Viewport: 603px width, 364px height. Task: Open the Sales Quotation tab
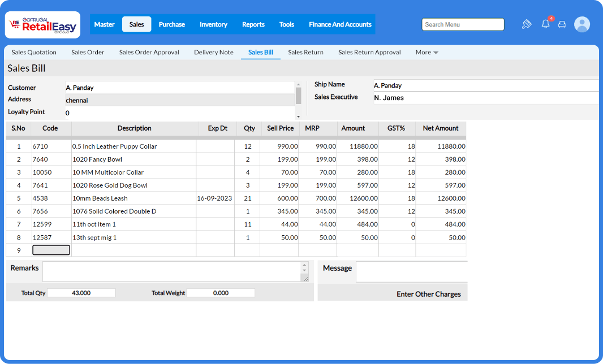tap(34, 53)
